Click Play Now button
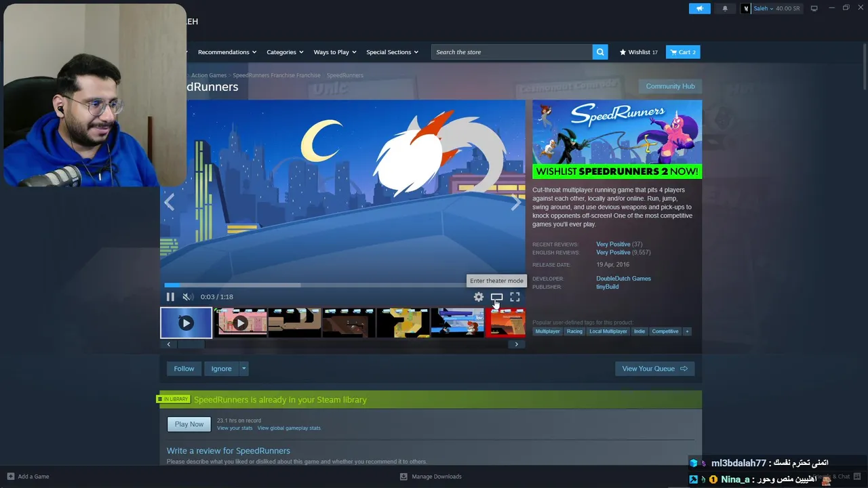This screenshot has width=868, height=488. click(x=189, y=424)
